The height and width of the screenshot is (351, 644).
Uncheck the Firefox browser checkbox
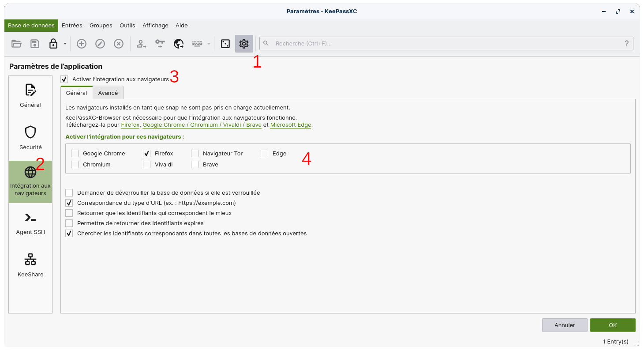pyautogui.click(x=147, y=154)
